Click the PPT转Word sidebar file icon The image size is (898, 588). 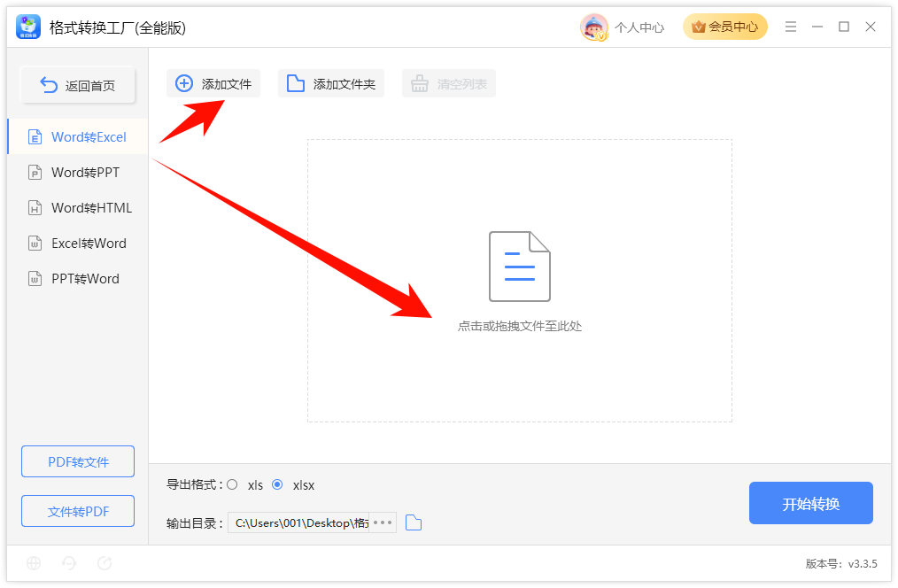coord(35,279)
